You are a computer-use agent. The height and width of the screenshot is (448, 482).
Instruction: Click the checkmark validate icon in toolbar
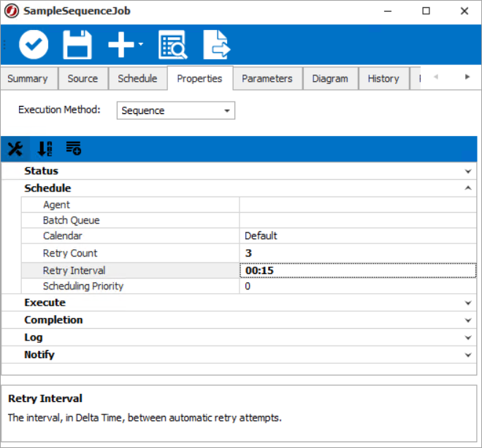[x=34, y=45]
